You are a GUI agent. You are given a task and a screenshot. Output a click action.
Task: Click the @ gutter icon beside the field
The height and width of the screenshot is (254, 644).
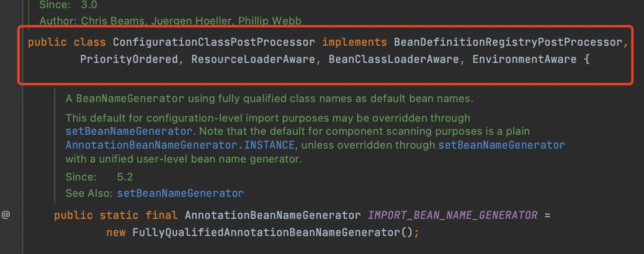(x=6, y=214)
